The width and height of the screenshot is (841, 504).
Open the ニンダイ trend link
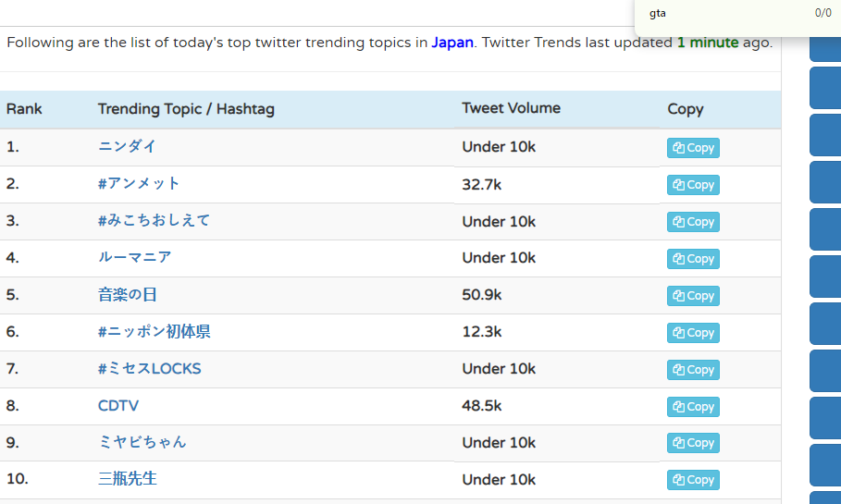pyautogui.click(x=127, y=146)
